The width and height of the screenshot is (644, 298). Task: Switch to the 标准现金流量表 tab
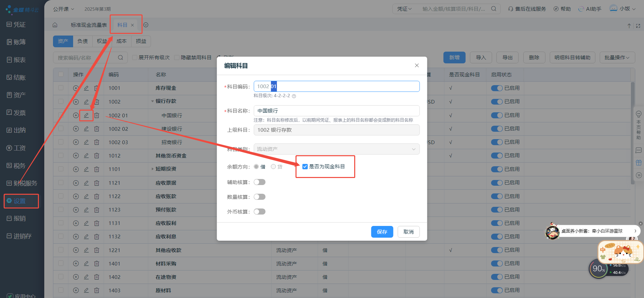pyautogui.click(x=89, y=25)
